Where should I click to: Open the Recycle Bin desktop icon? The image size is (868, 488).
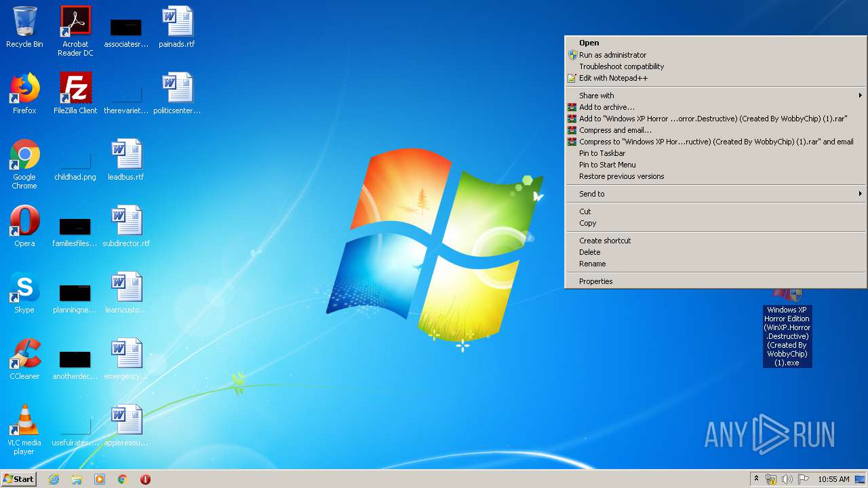[x=24, y=27]
